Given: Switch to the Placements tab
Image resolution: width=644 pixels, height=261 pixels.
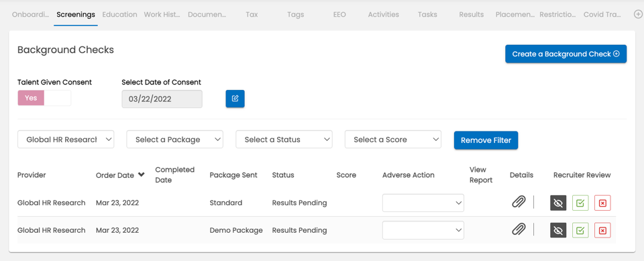Looking at the screenshot, I should [515, 14].
